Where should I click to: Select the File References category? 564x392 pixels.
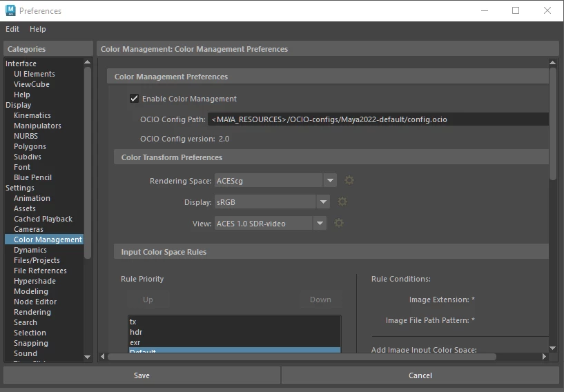(x=40, y=271)
